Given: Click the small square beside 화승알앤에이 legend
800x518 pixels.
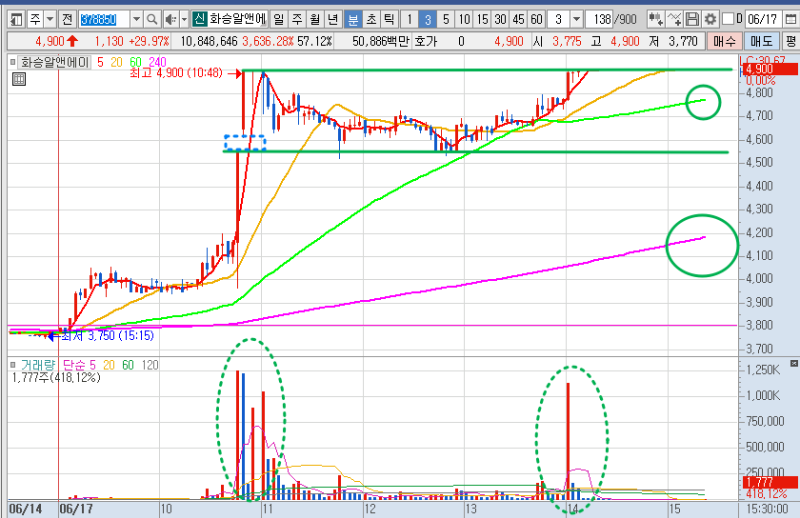Looking at the screenshot, I should 13,62.
